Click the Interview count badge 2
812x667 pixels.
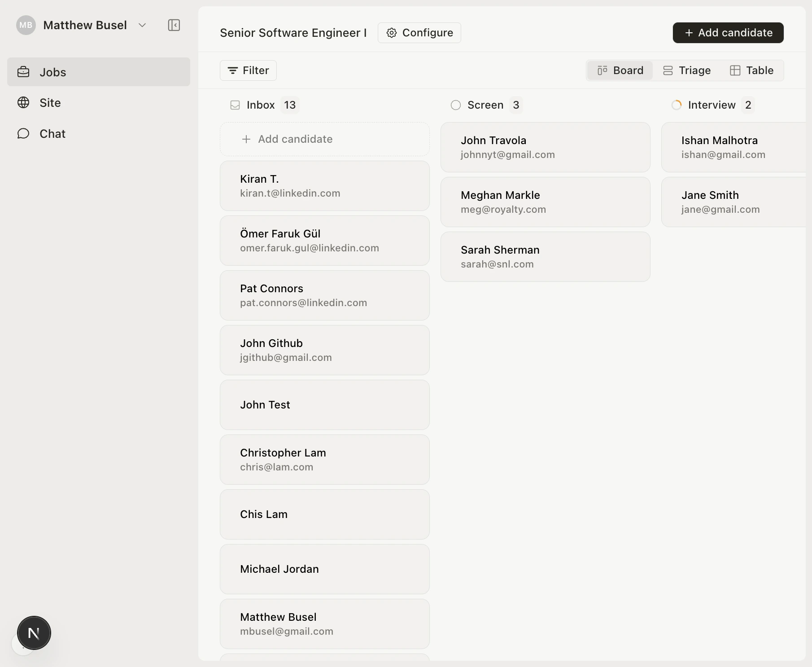[x=748, y=105]
